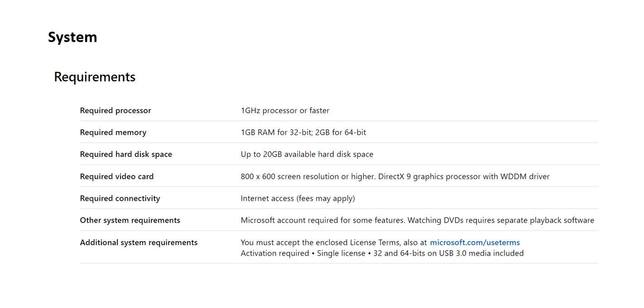Click the Internet access (fees may apply) text

tap(298, 199)
